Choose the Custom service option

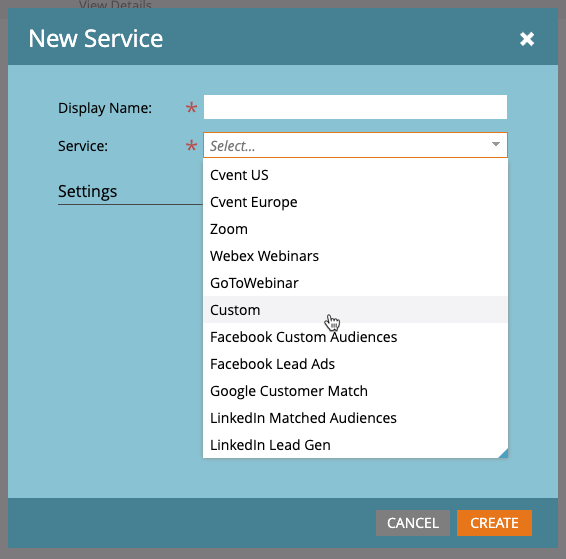(x=355, y=310)
